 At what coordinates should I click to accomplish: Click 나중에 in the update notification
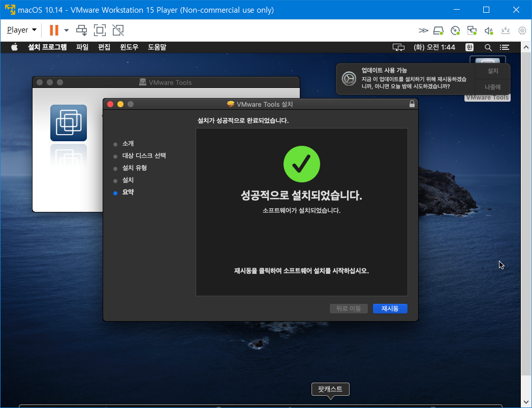pyautogui.click(x=493, y=87)
